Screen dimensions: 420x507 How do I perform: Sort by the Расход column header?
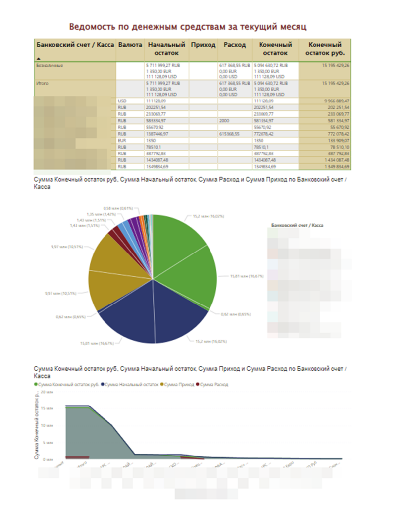235,45
